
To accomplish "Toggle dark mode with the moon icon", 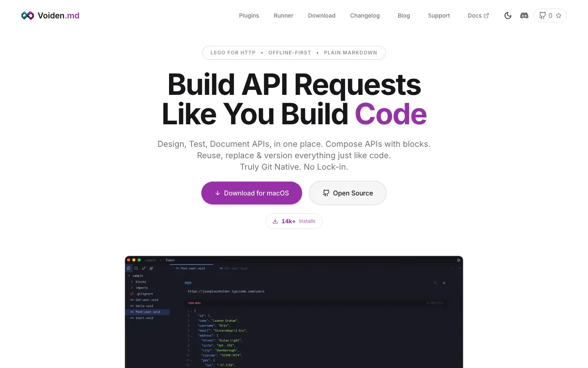I will pyautogui.click(x=508, y=16).
